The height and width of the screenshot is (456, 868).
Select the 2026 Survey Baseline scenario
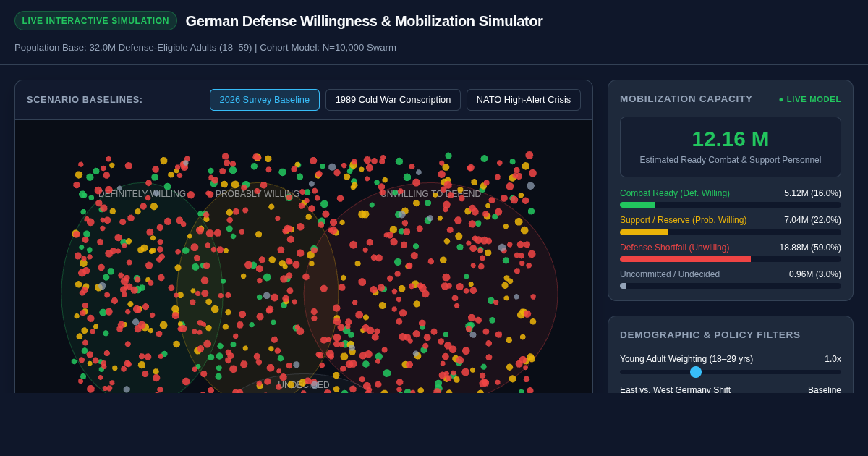tap(265, 100)
